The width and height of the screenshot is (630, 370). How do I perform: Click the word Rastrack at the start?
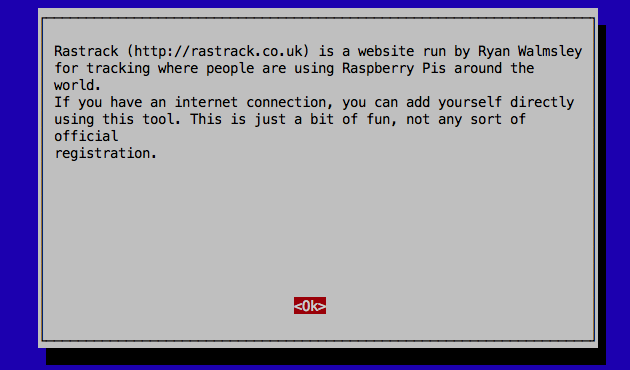tap(86, 51)
